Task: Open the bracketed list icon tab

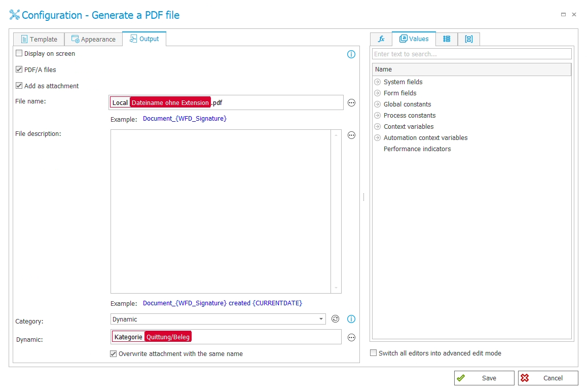Action: (469, 39)
